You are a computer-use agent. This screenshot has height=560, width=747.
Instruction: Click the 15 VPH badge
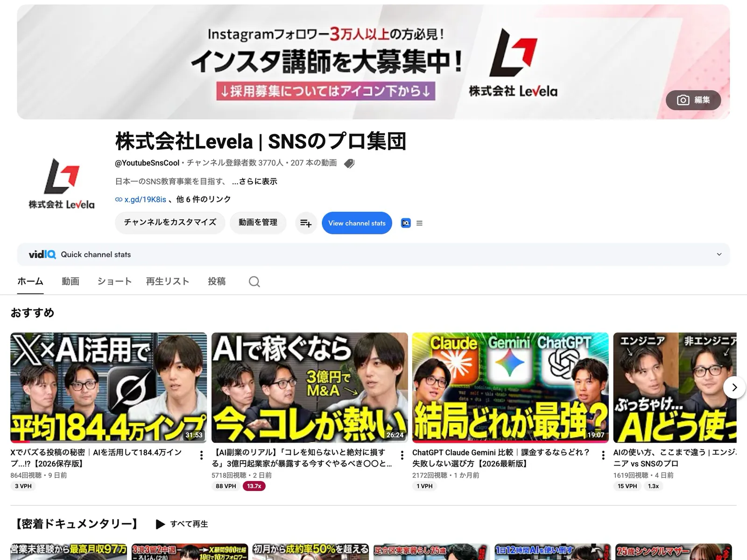tap(627, 486)
